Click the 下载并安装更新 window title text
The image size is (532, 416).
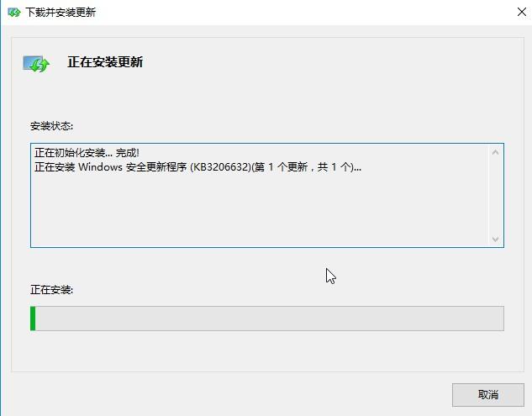pos(61,13)
